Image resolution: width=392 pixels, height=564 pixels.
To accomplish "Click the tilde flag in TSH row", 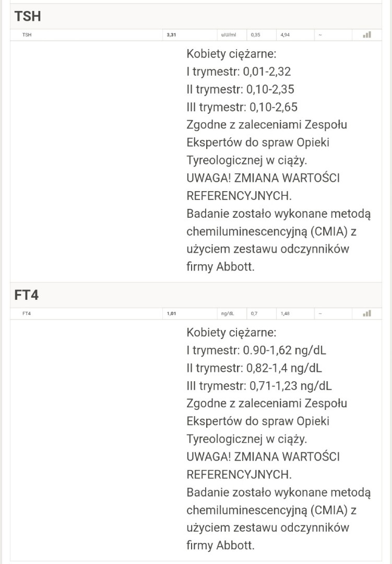I will (319, 35).
